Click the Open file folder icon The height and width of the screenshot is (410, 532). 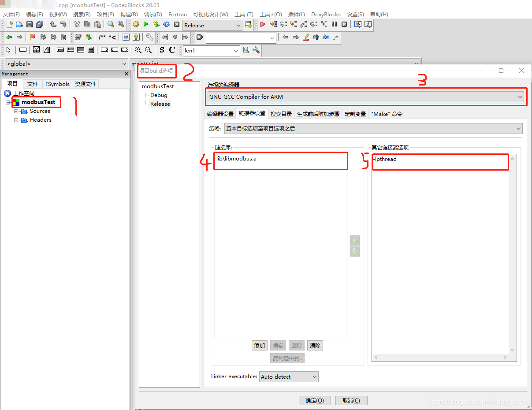[19, 25]
